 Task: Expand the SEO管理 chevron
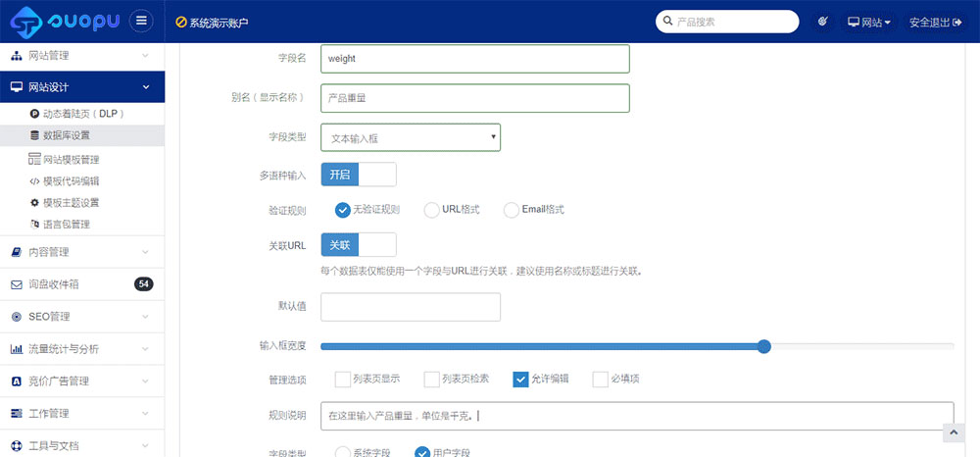tap(145, 317)
